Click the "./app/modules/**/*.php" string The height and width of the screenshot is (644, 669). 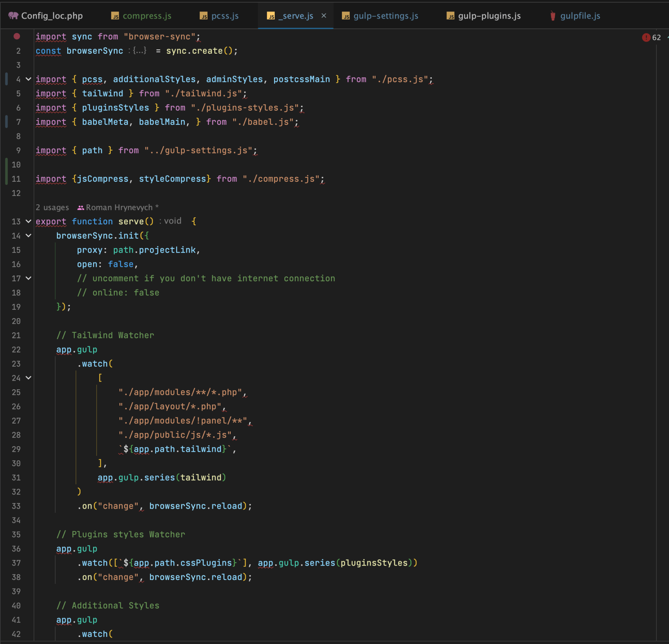[x=180, y=392]
